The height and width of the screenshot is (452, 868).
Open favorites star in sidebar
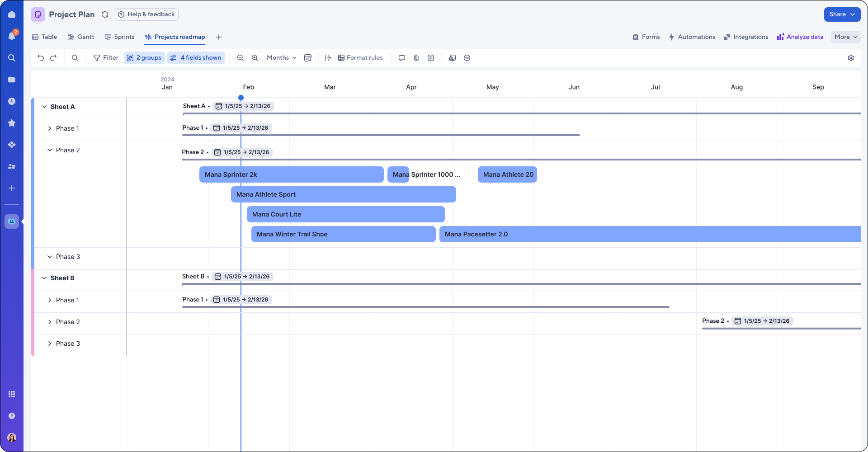(x=12, y=123)
